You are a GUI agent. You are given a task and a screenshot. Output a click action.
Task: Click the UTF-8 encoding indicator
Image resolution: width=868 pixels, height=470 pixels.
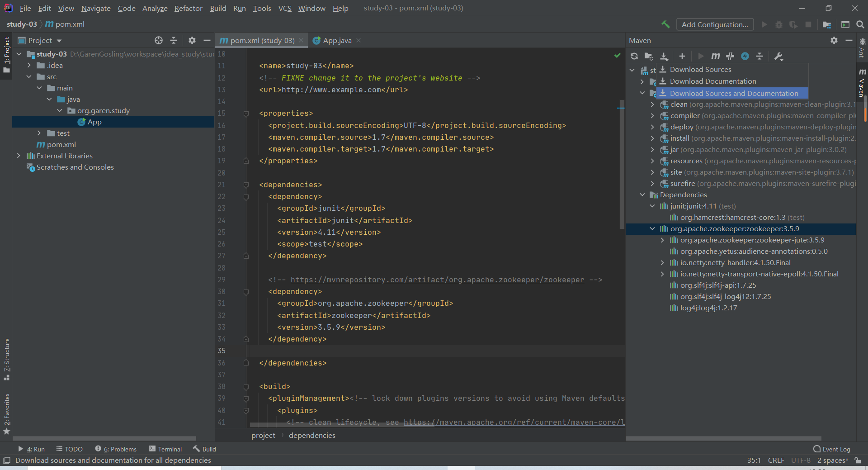coord(800,460)
